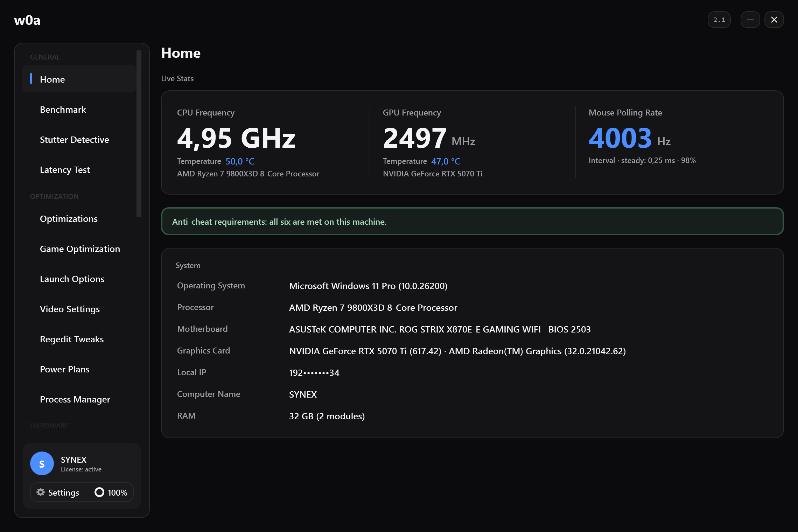The width and height of the screenshot is (798, 532).
Task: Click the 100% zoom ring icon
Action: (99, 492)
